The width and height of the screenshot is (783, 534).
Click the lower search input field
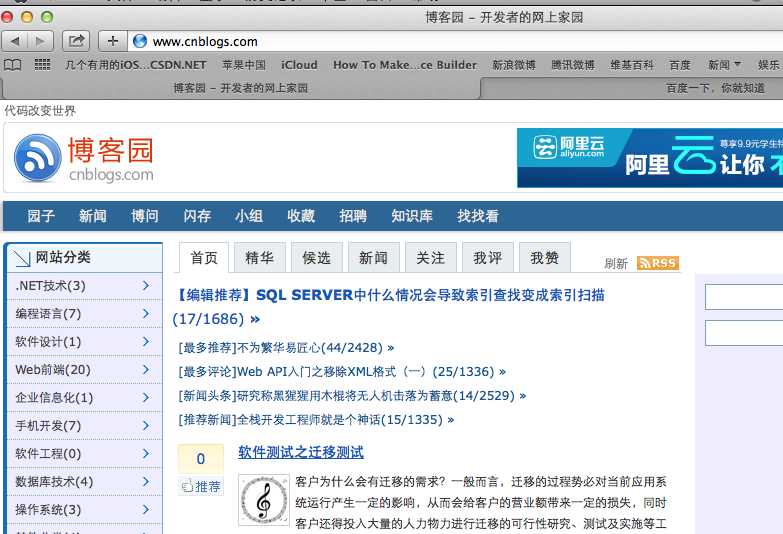click(744, 333)
